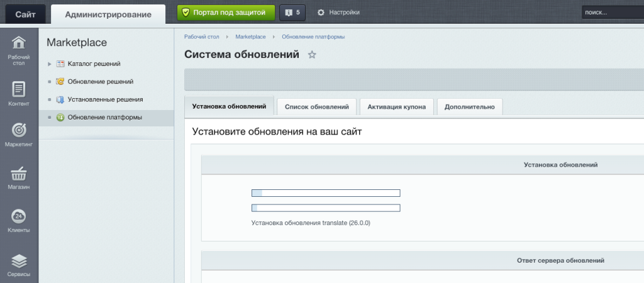Click the Обновление платформы icon
The image size is (644, 283).
pos(60,118)
